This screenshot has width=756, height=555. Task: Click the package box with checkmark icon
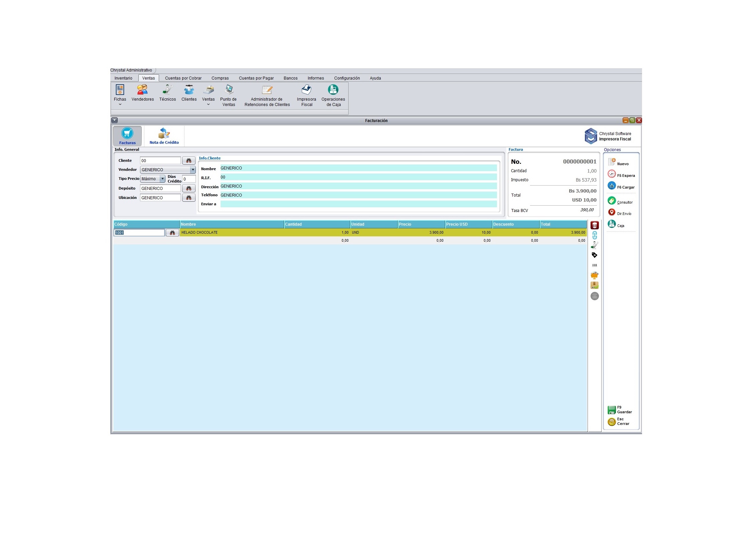tap(595, 286)
